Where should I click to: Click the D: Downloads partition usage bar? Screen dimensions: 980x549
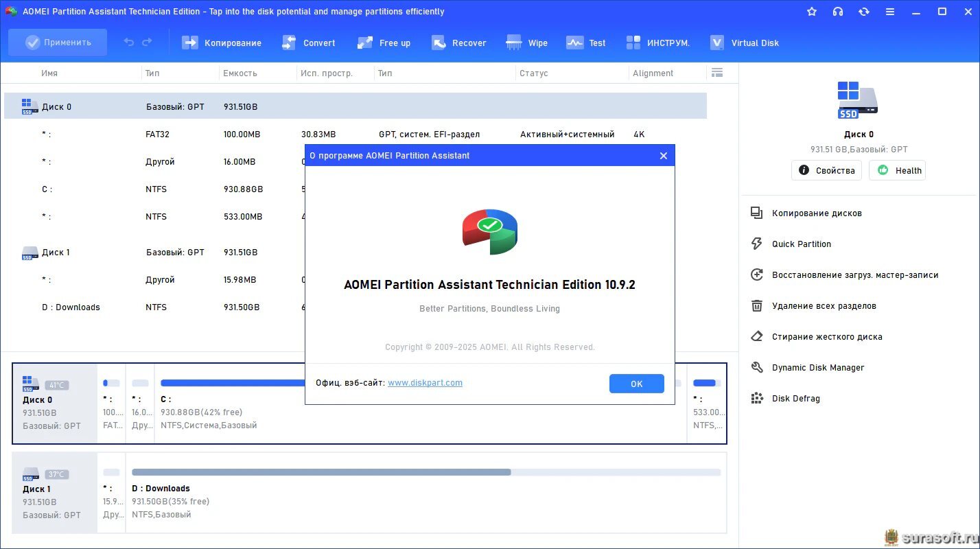[425, 472]
